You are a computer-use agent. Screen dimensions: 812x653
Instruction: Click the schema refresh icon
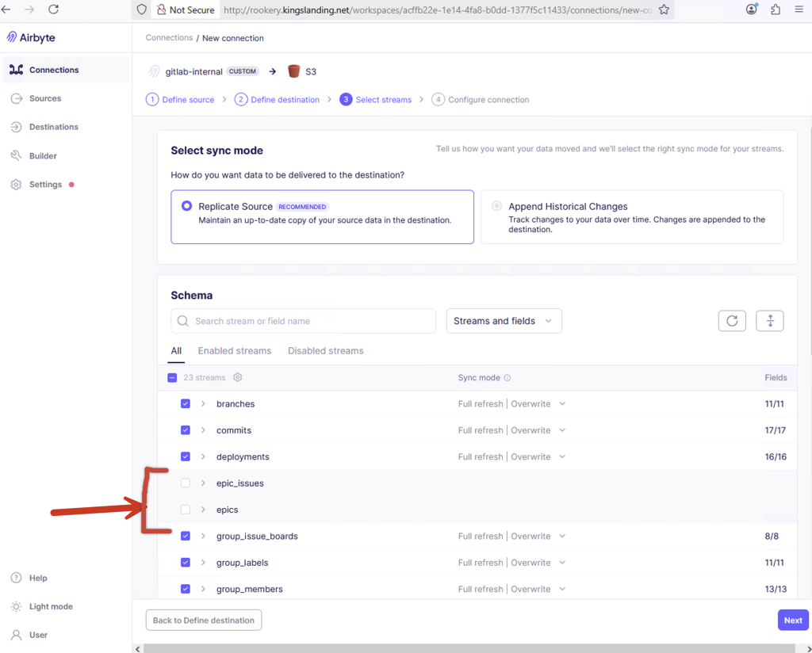(x=732, y=320)
